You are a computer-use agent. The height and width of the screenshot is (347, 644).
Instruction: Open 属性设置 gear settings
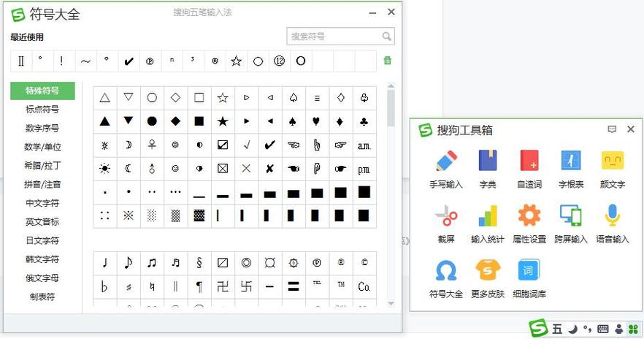(x=529, y=224)
